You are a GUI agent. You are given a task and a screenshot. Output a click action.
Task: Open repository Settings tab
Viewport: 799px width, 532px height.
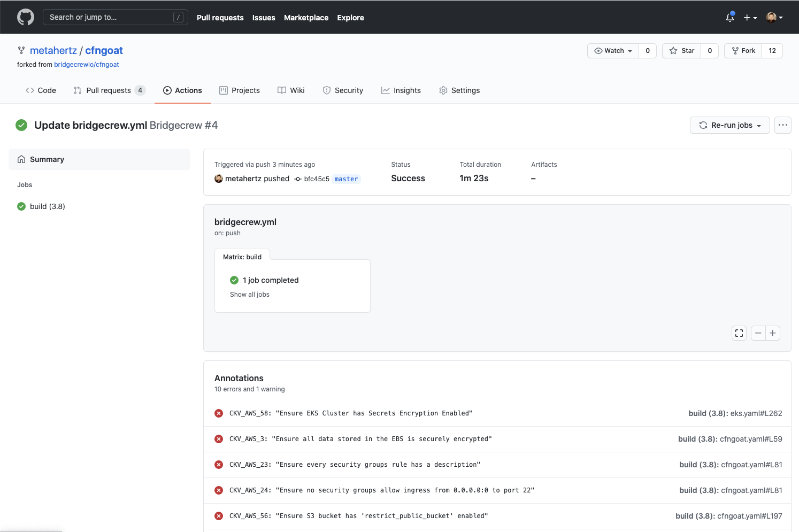pyautogui.click(x=459, y=90)
